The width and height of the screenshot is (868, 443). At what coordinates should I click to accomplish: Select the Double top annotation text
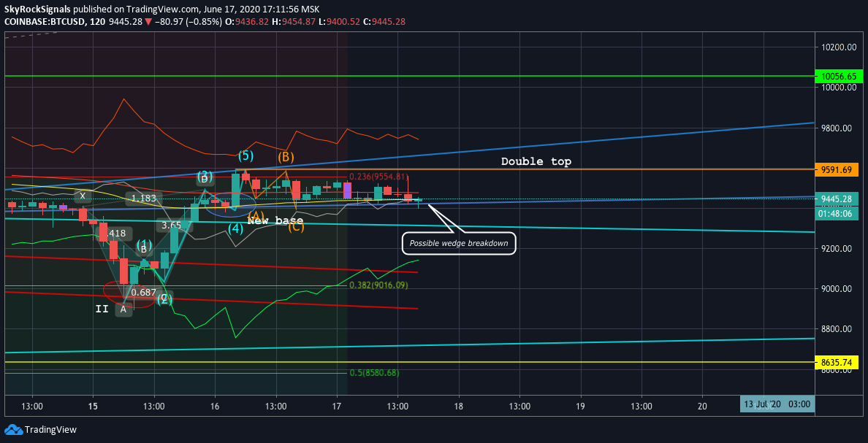pyautogui.click(x=536, y=161)
